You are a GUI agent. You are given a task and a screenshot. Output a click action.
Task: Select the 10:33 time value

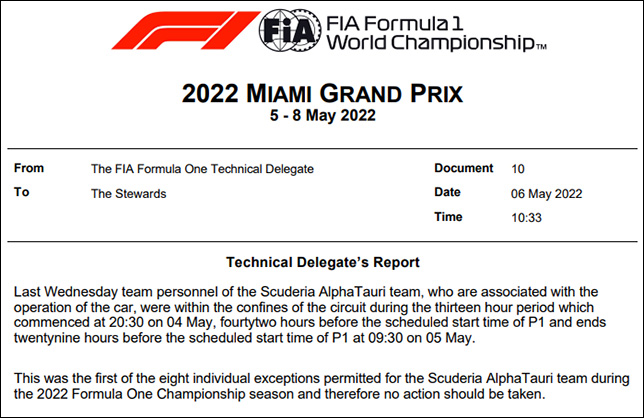[x=527, y=218]
